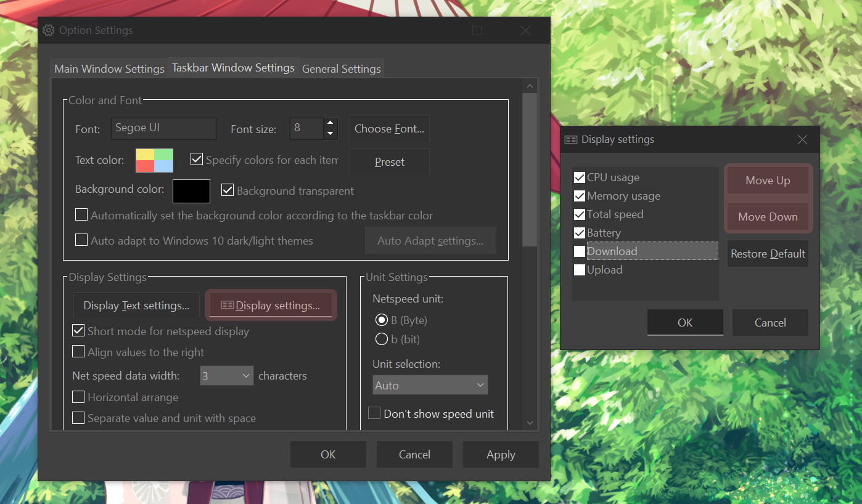Move Total speed up with Move Up
This screenshot has height=504, width=862.
(x=767, y=180)
